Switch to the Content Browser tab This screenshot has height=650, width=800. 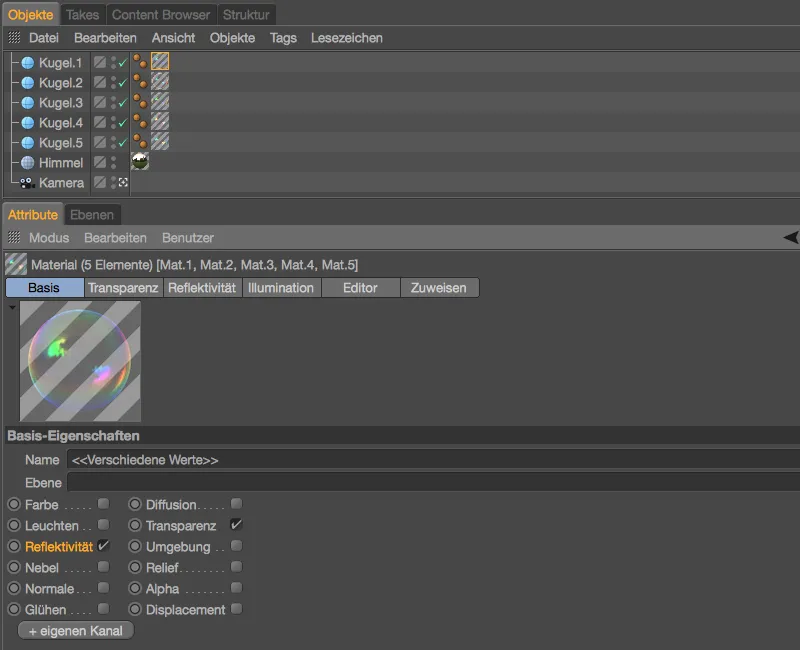click(161, 15)
